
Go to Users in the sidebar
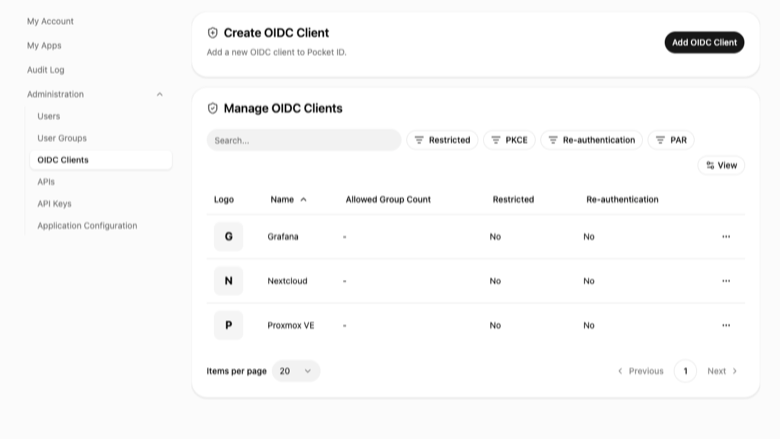pos(49,116)
